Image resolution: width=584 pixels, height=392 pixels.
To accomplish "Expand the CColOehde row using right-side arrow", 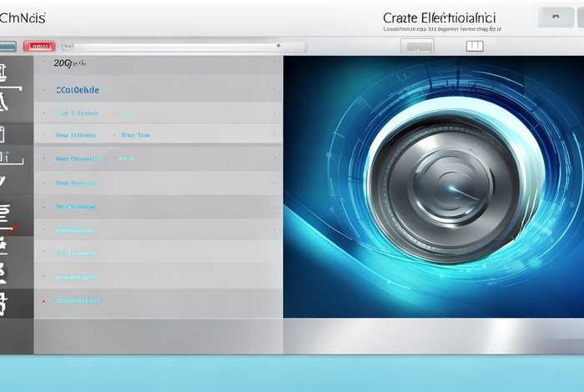I will [275, 89].
